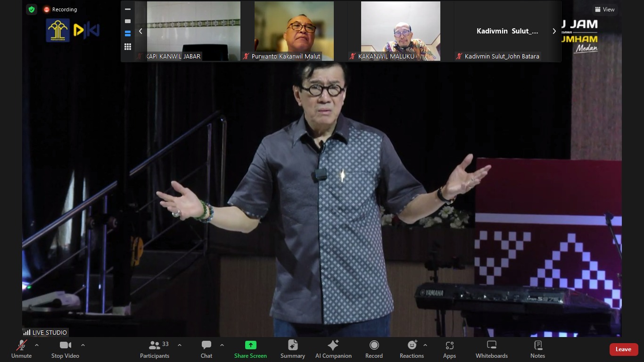This screenshot has height=362, width=644.
Task: Expand arrow beside Reactions
Action: coord(425,345)
